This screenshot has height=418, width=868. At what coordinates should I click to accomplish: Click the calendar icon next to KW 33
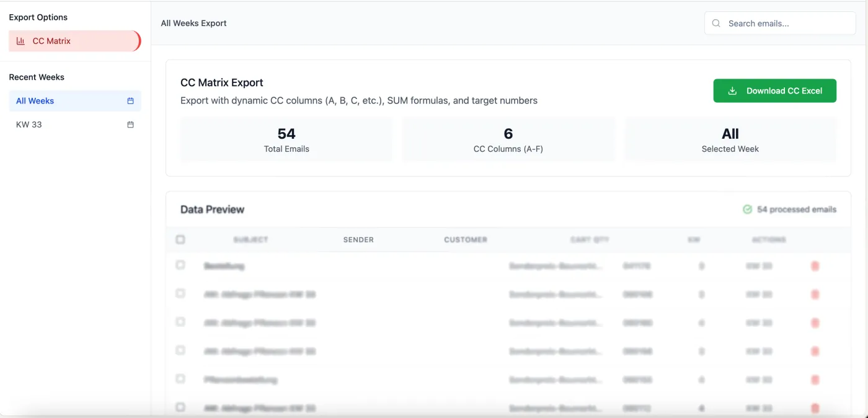pos(130,124)
